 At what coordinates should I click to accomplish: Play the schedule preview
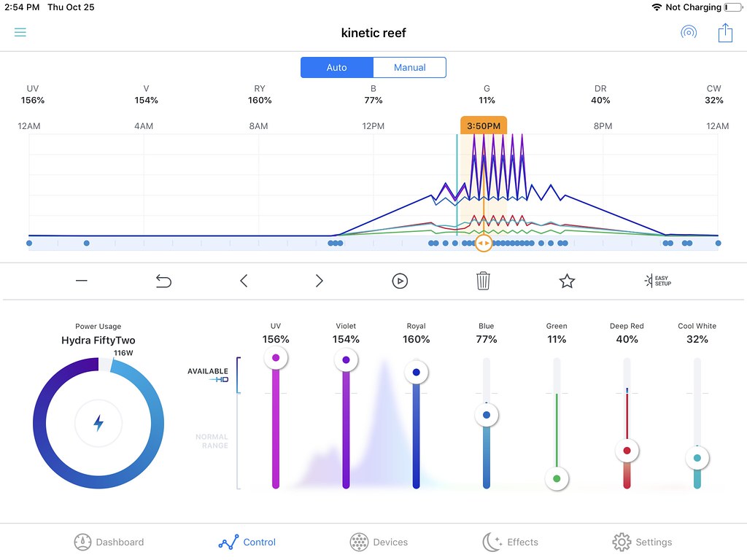pos(400,281)
